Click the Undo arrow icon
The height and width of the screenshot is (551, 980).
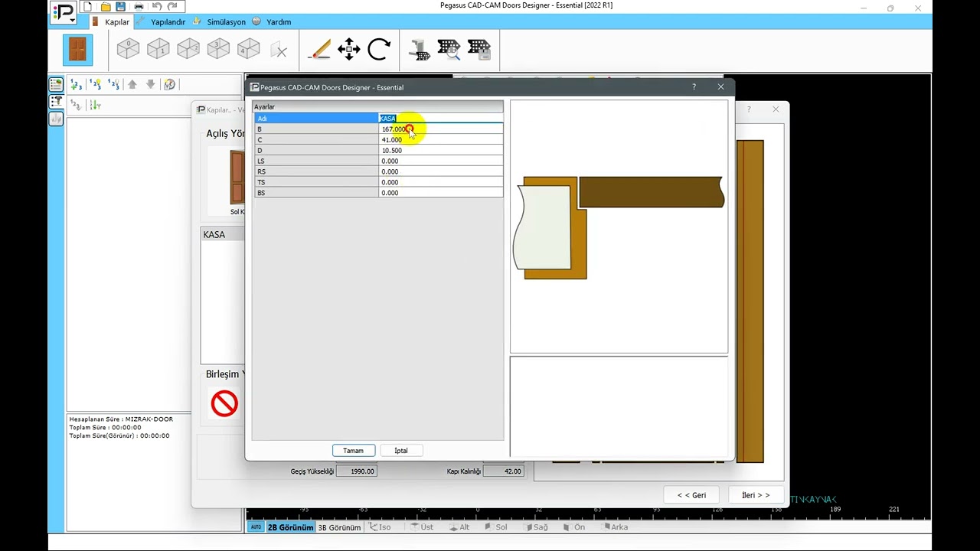click(157, 6)
